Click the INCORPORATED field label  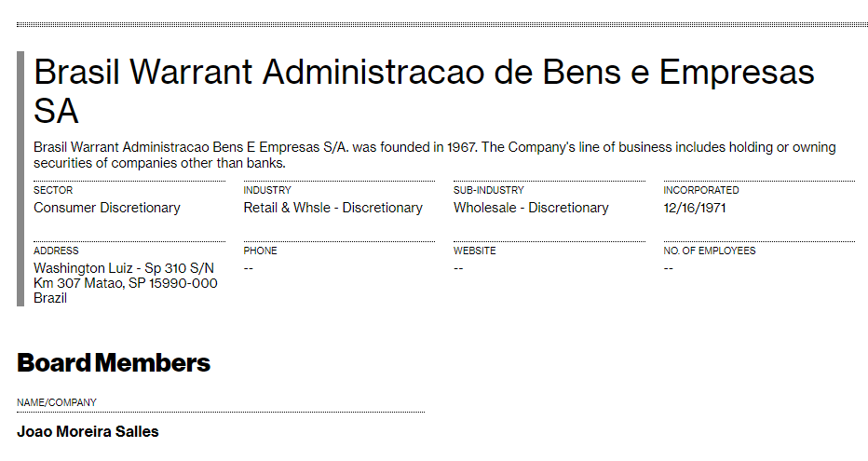(701, 190)
